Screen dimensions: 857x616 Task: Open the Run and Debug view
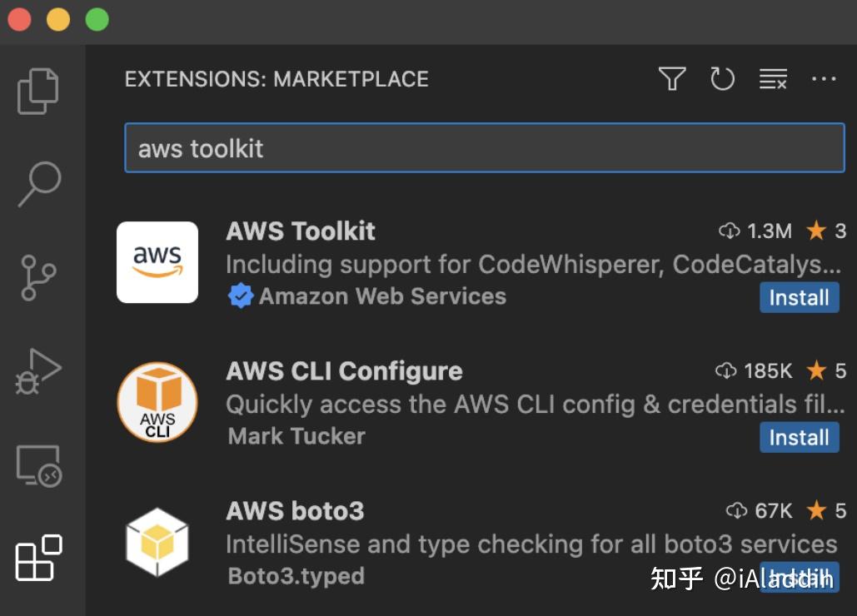pos(39,369)
